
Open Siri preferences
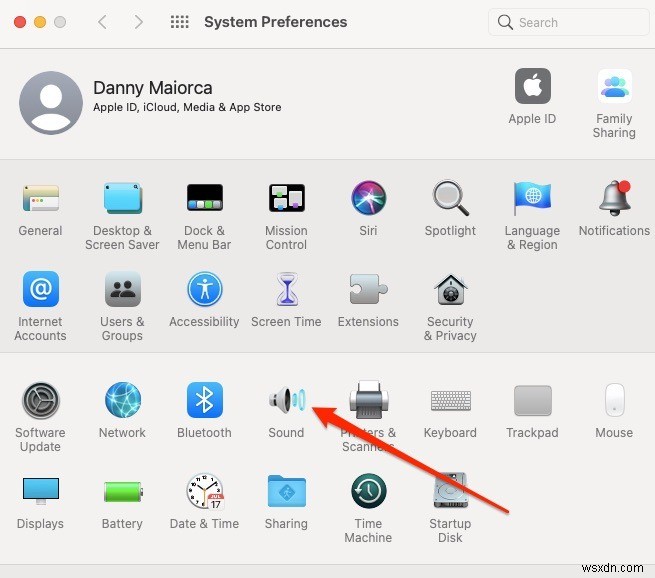coord(368,198)
